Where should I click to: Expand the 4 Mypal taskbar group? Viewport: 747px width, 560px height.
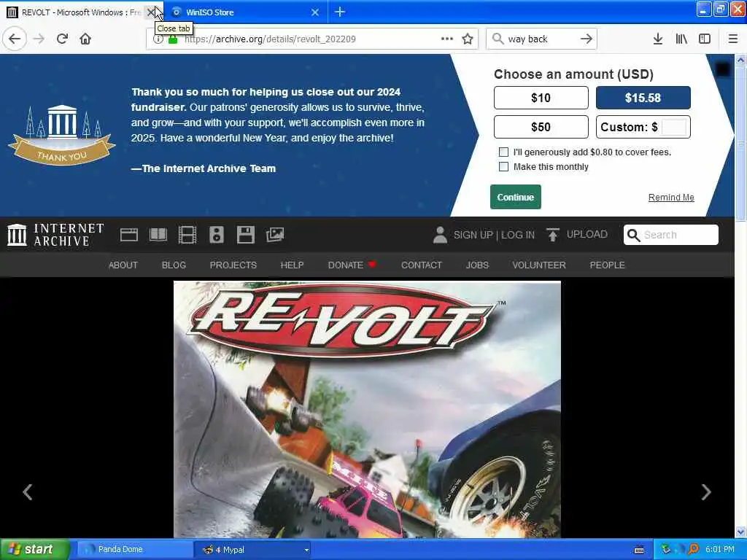point(252,550)
